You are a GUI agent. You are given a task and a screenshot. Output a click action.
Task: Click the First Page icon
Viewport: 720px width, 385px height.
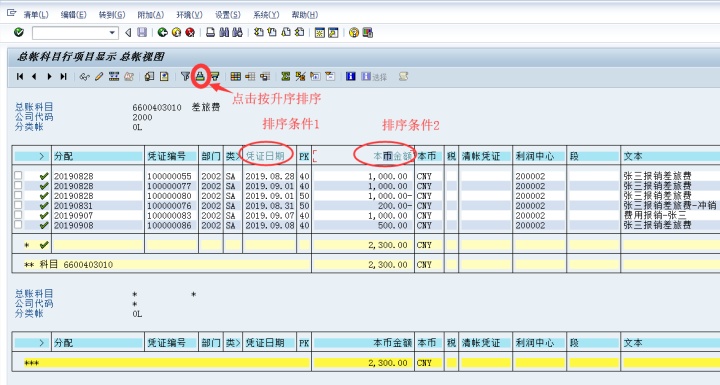tap(259, 33)
